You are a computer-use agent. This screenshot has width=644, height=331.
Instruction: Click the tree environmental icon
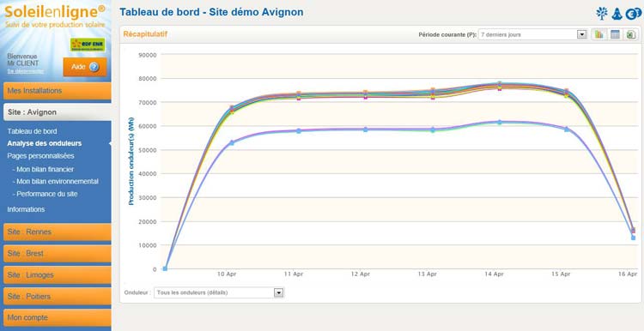pos(602,13)
